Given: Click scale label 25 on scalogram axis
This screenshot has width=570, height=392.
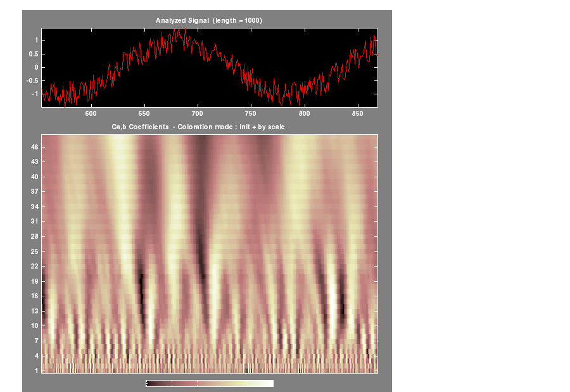Looking at the screenshot, I should click(35, 251).
